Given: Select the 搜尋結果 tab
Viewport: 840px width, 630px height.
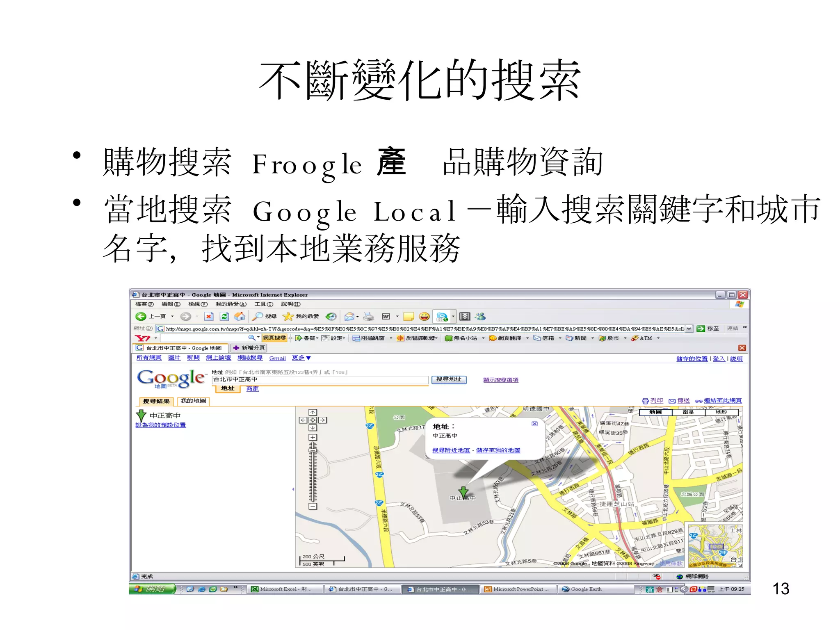Looking at the screenshot, I should (x=156, y=401).
